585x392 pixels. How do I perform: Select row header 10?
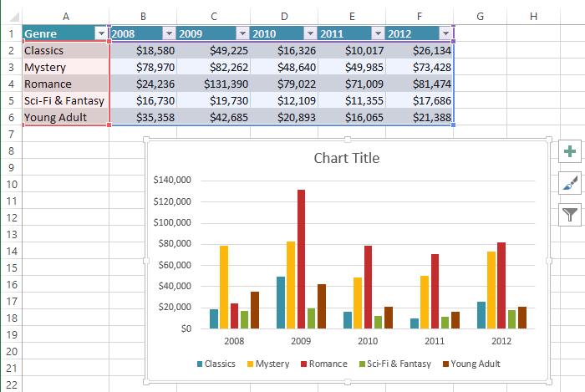click(x=11, y=185)
